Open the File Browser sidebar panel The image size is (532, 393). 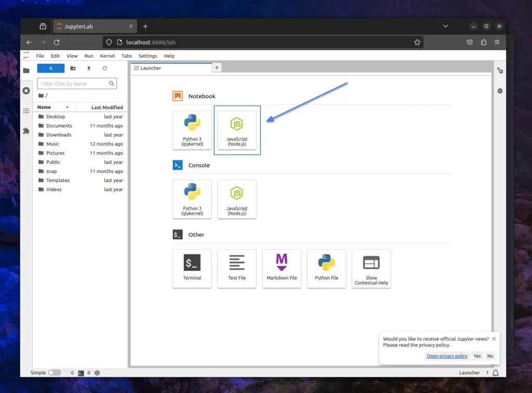pos(26,71)
